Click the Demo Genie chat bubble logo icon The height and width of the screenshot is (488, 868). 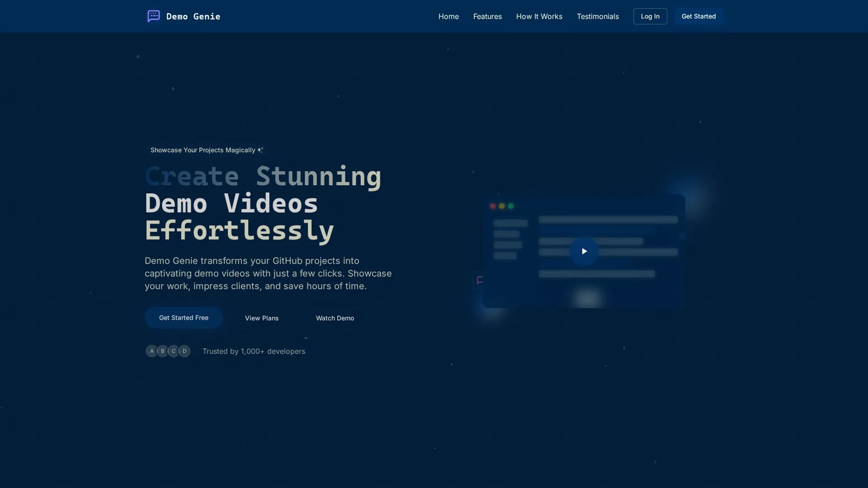[x=154, y=16]
